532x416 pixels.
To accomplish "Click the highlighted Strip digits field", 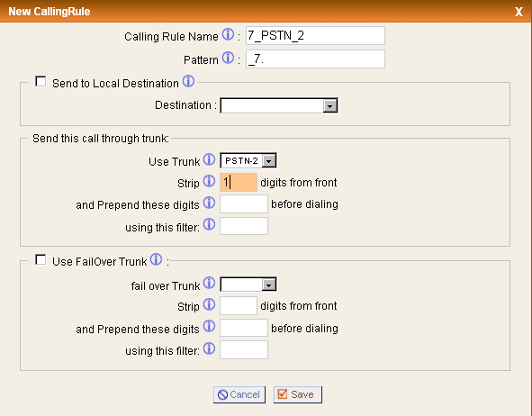I will click(239, 183).
